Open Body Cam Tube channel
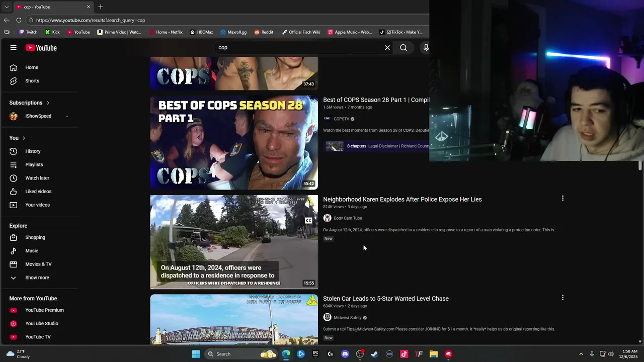This screenshot has height=362, width=644. point(348,218)
